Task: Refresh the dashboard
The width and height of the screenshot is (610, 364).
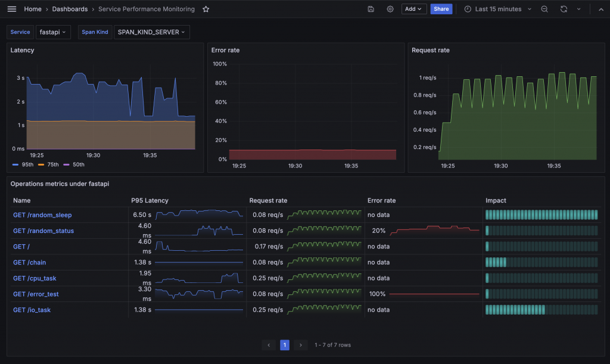Action: click(x=564, y=9)
